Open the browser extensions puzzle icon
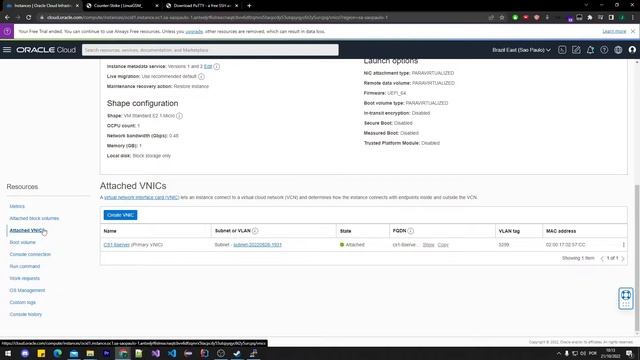The height and width of the screenshot is (360, 640). coord(590,18)
